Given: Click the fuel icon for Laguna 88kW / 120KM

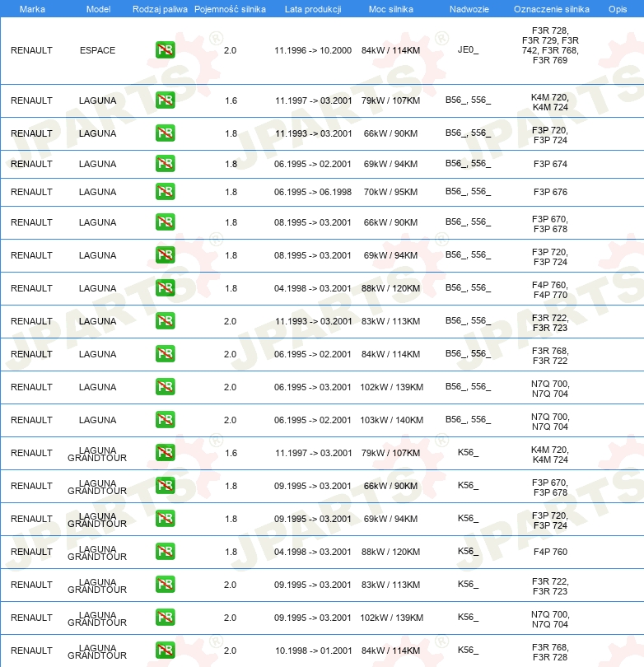Looking at the screenshot, I should click(x=165, y=288).
